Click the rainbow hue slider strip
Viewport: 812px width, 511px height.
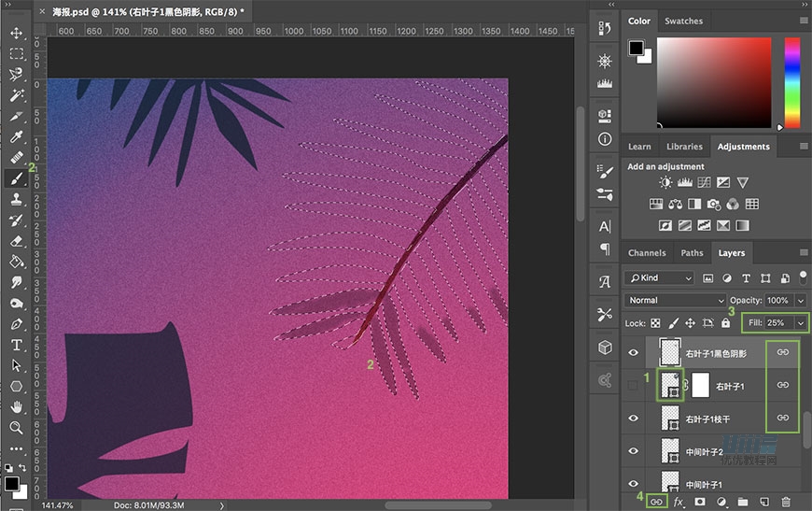[791, 82]
